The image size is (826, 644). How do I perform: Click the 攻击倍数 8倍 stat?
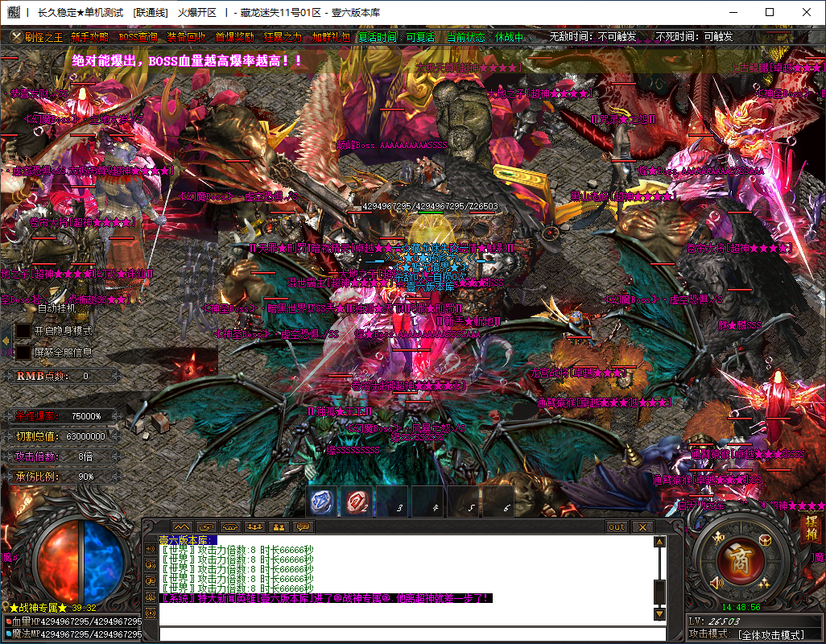tap(62, 456)
